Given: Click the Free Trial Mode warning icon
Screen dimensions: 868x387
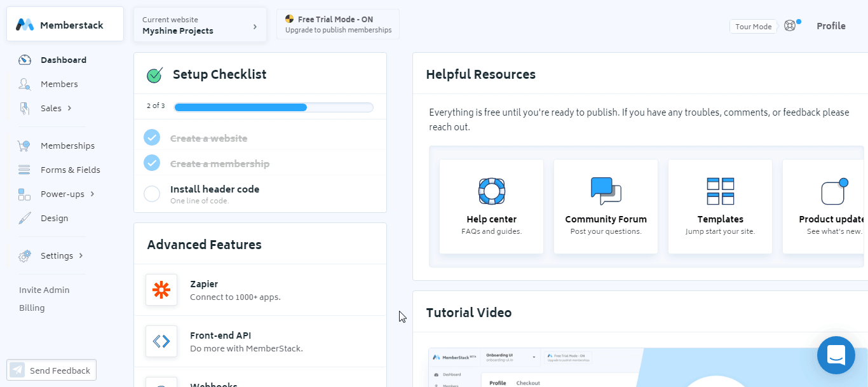Looking at the screenshot, I should point(290,19).
